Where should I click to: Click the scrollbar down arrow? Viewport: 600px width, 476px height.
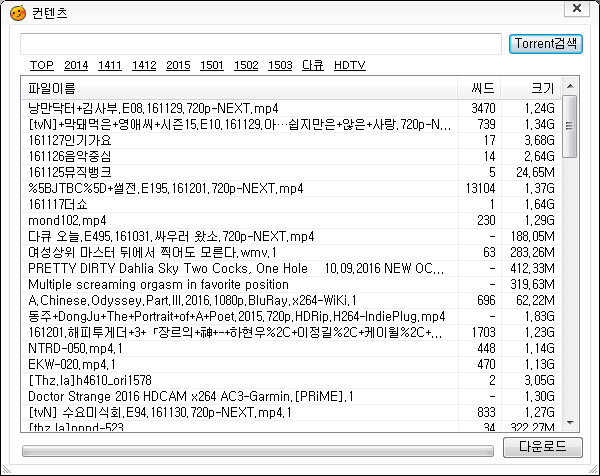pos(570,423)
